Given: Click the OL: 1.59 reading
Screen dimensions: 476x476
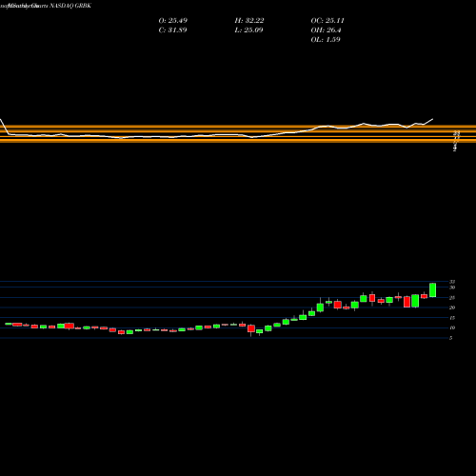Looking at the screenshot, I should [x=326, y=40].
